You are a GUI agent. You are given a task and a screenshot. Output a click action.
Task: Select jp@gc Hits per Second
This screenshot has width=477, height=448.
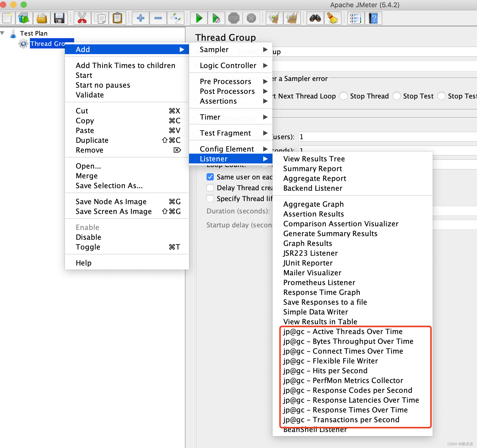(x=353, y=371)
